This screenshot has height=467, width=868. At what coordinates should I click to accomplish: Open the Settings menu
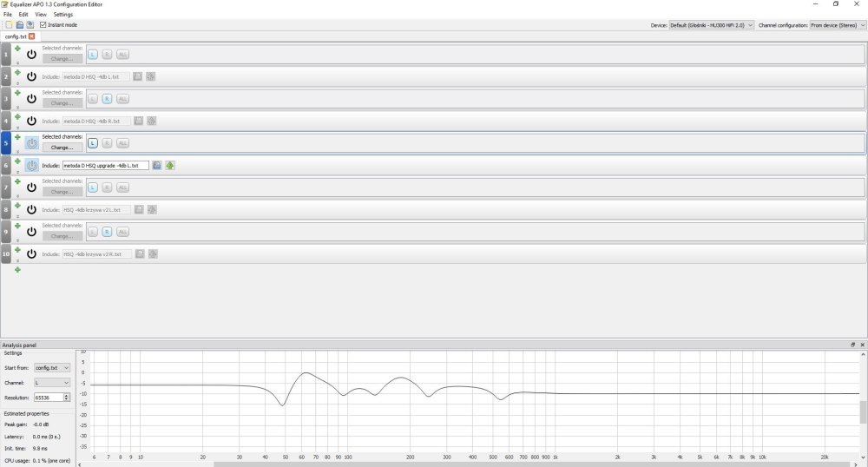63,15
